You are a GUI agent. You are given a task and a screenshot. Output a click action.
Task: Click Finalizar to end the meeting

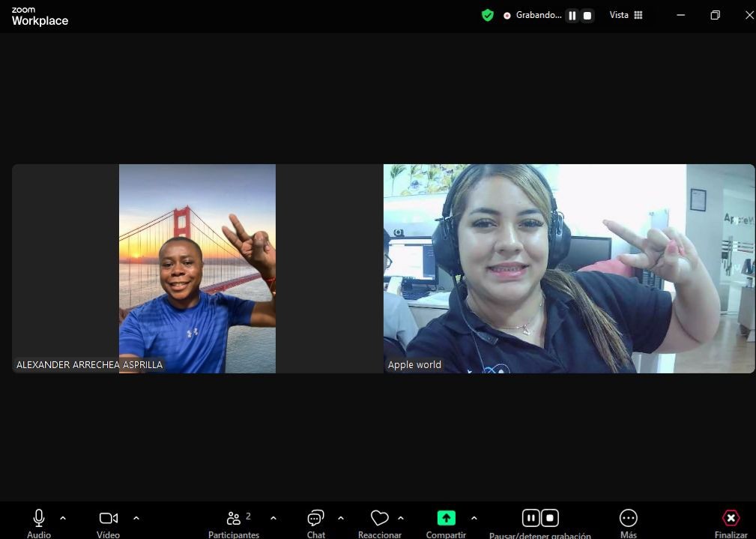pyautogui.click(x=731, y=518)
